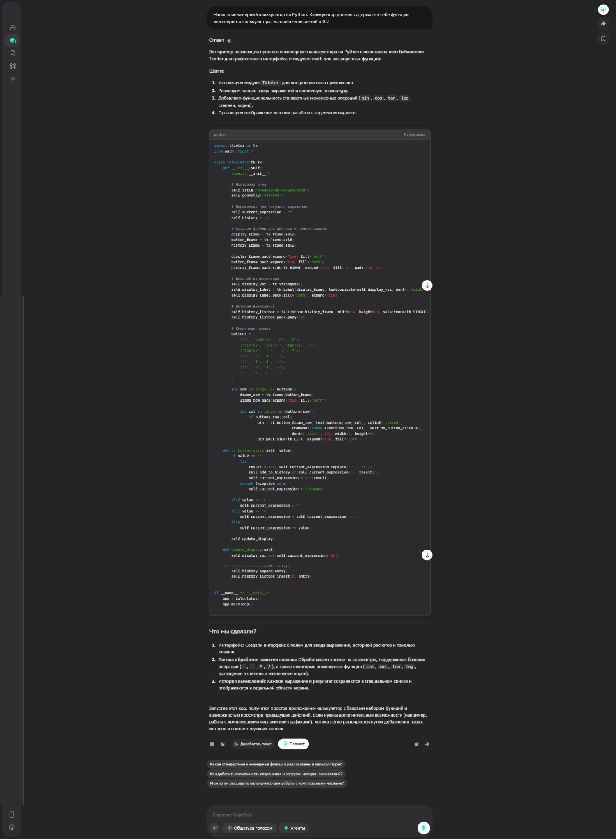The width and height of the screenshot is (616, 840).
Task: Click the "Подкаст" button under the answer
Action: [x=294, y=744]
